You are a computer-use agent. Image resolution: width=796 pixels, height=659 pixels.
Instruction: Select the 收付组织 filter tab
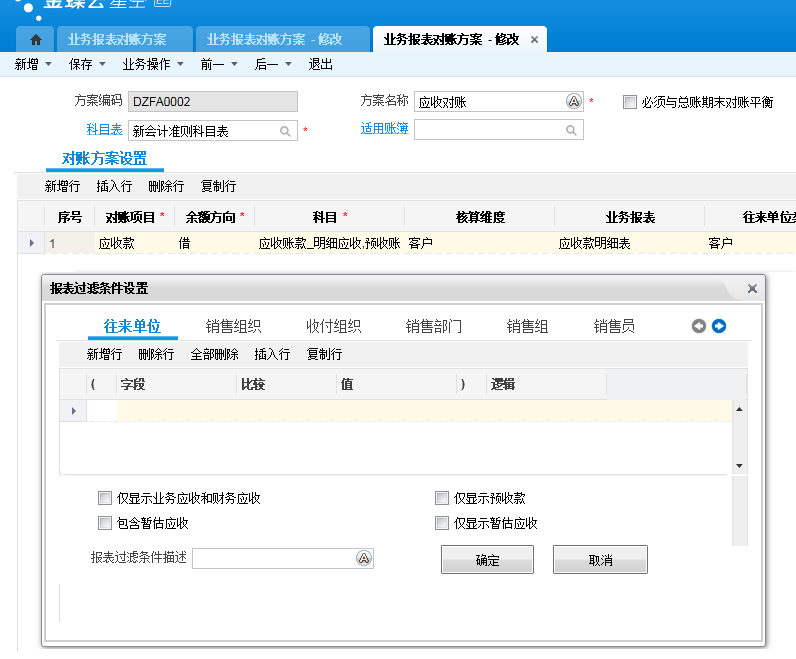(x=333, y=326)
